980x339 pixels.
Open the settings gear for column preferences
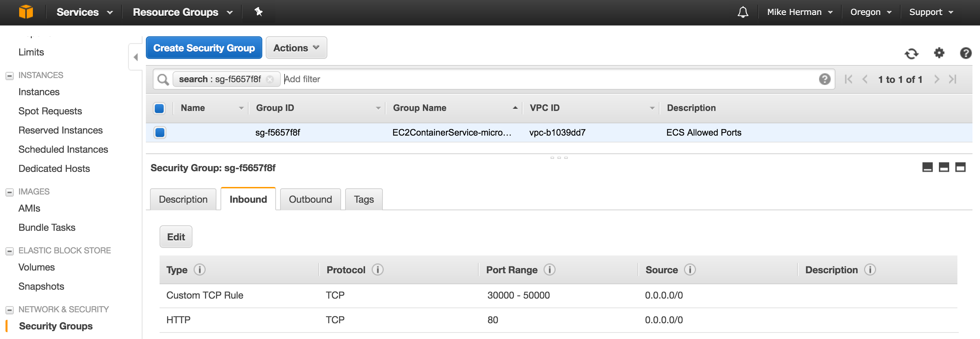pyautogui.click(x=939, y=54)
